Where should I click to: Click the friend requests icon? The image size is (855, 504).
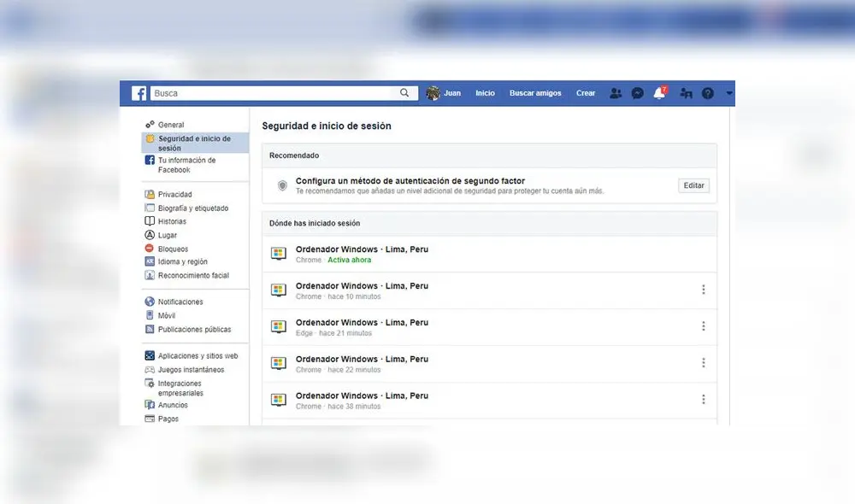click(616, 93)
